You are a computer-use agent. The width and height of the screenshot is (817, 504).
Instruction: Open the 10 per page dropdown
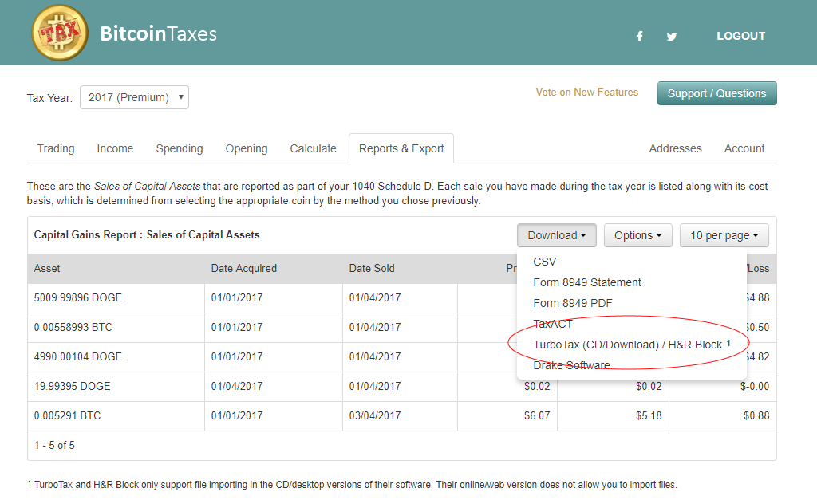pos(724,235)
